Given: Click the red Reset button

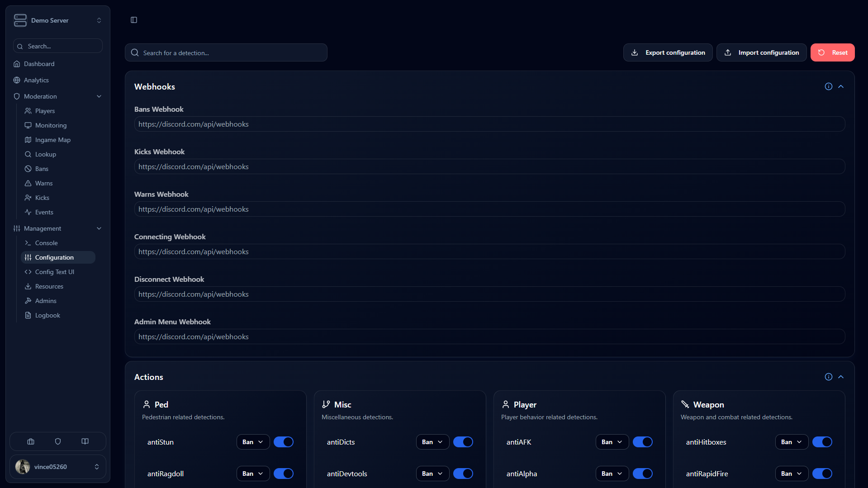Looking at the screenshot, I should coord(832,52).
